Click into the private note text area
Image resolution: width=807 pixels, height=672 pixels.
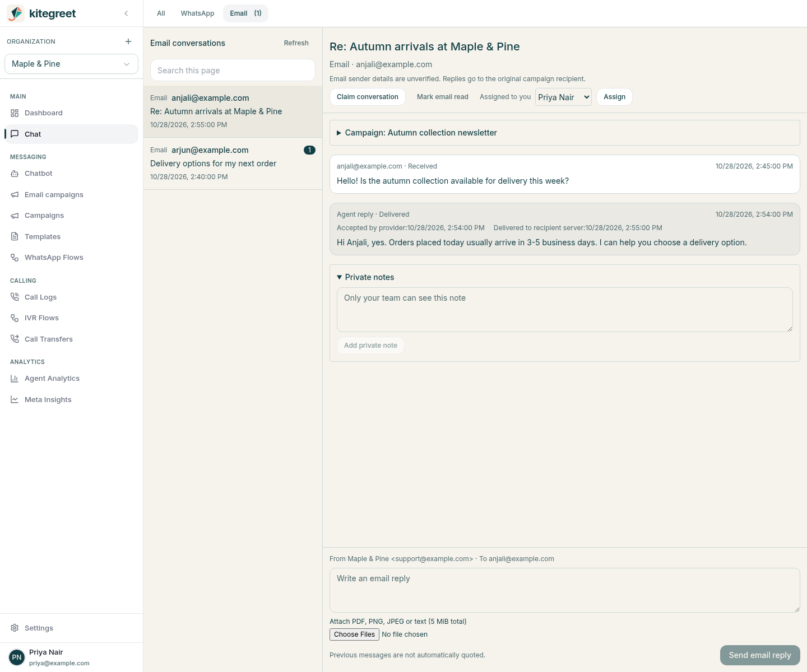[565, 310]
